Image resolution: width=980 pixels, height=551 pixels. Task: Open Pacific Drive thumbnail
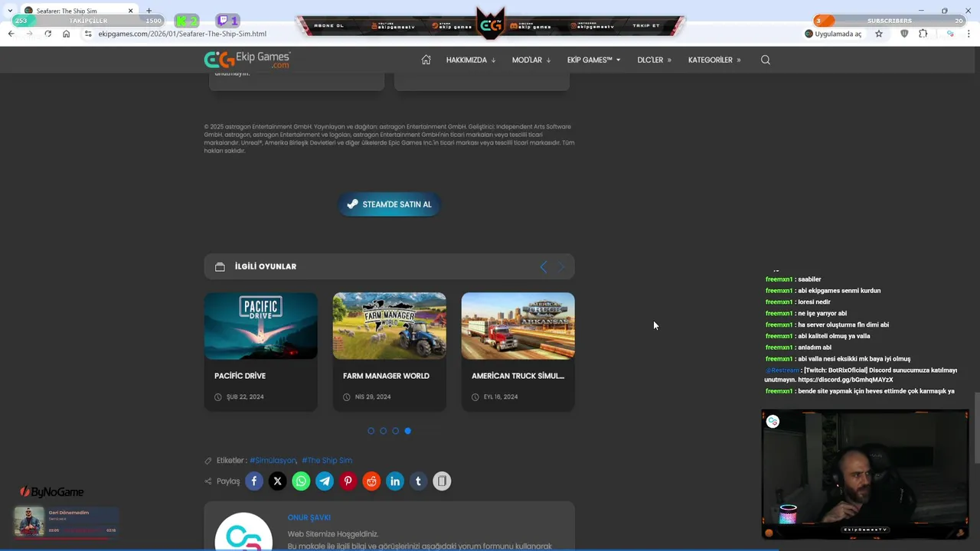click(x=261, y=326)
